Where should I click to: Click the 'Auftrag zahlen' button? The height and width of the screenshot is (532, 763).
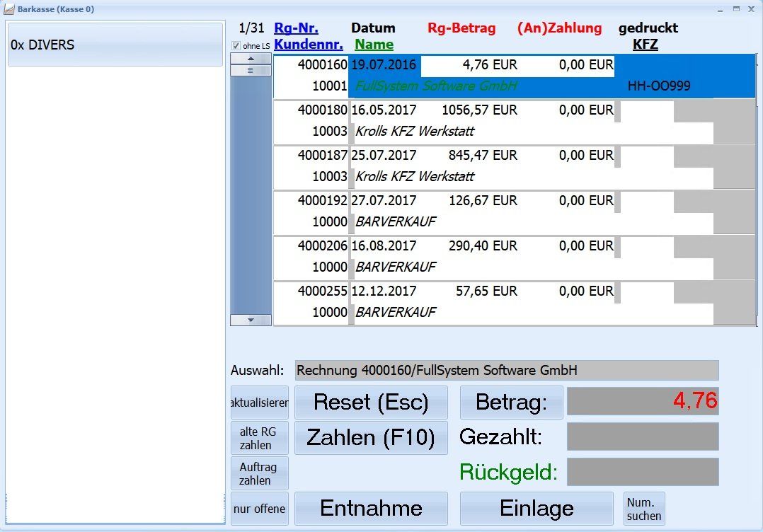click(x=260, y=473)
